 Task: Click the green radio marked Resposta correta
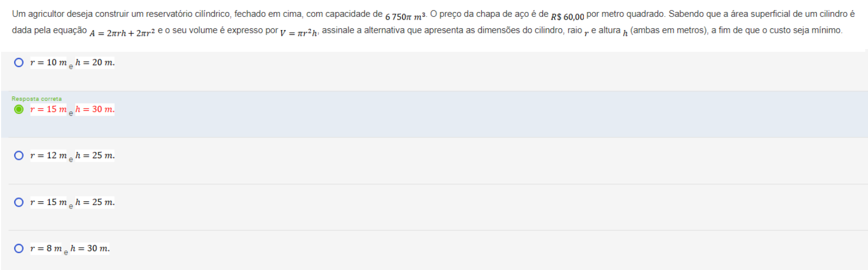(19, 109)
